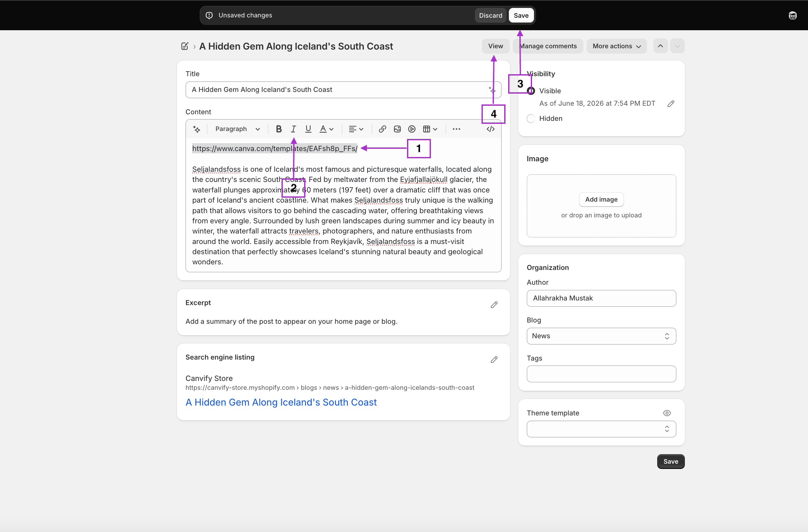The width and height of the screenshot is (808, 532).
Task: Open the Paragraph style dropdown
Action: pos(238,129)
